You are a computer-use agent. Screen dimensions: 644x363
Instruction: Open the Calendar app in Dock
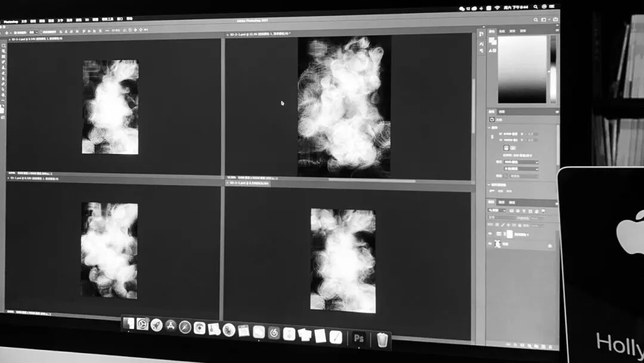pyautogui.click(x=243, y=331)
